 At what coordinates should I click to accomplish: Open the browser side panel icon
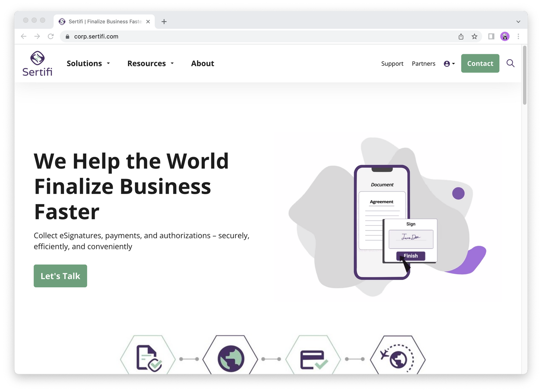coord(491,36)
